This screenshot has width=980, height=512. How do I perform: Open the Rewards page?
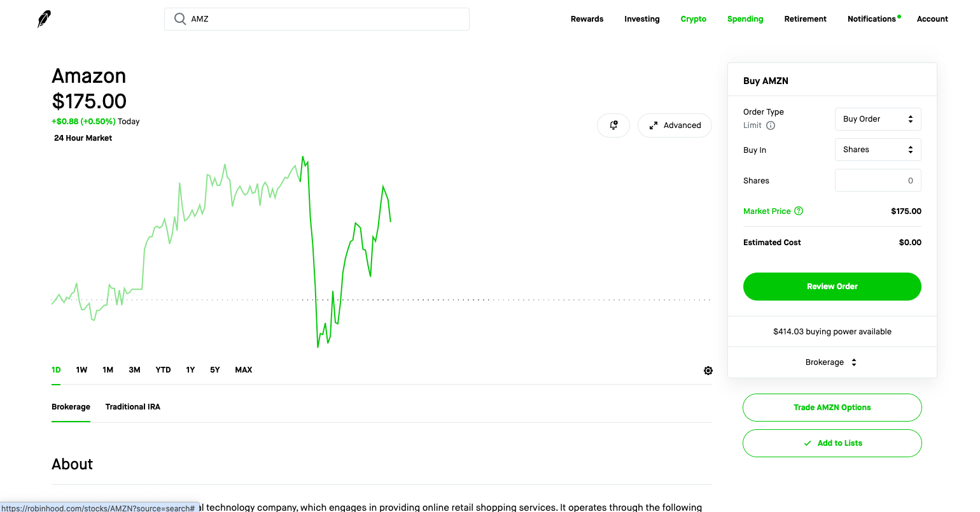pyautogui.click(x=587, y=19)
